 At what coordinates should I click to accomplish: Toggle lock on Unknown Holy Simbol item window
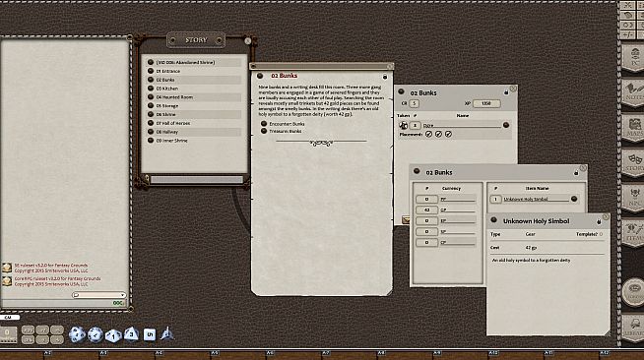599,222
